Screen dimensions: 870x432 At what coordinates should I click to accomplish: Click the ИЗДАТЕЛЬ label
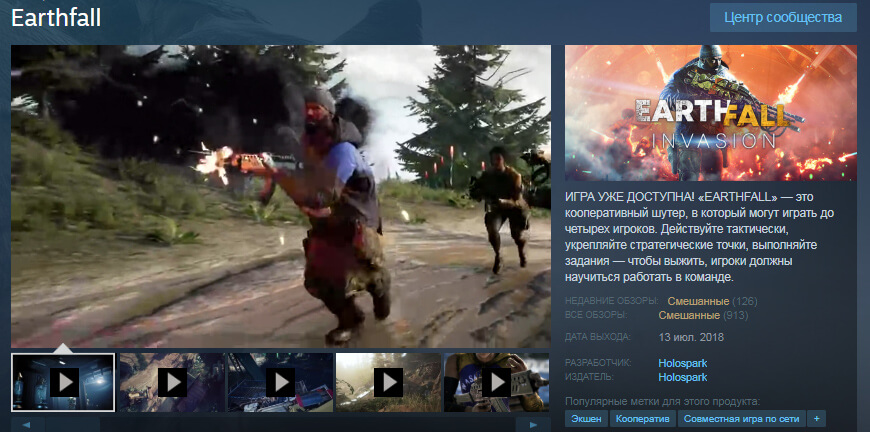point(589,377)
